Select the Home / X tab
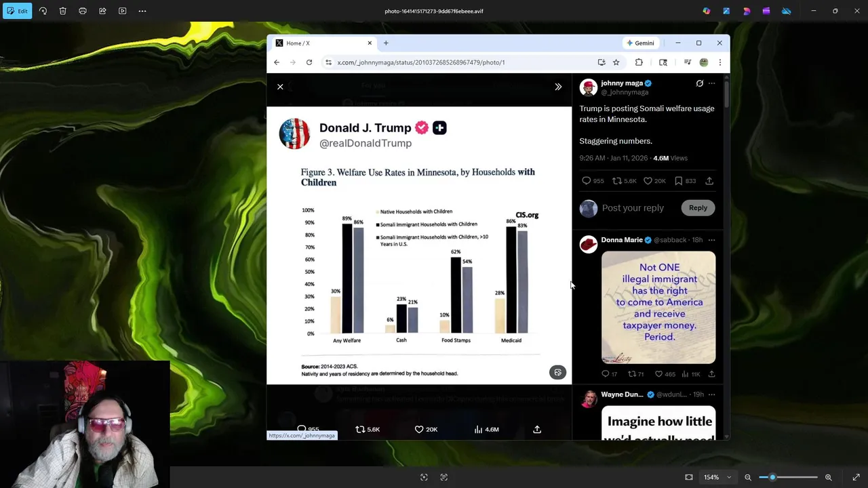Viewport: 868px width, 488px height. (323, 43)
